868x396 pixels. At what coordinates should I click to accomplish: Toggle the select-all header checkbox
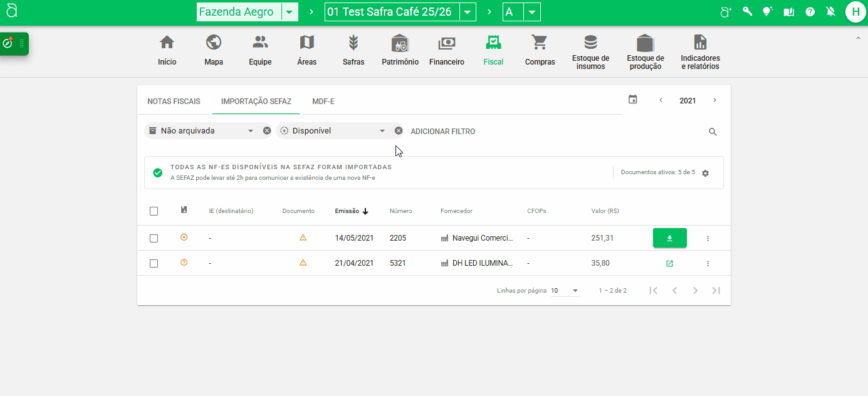click(154, 211)
